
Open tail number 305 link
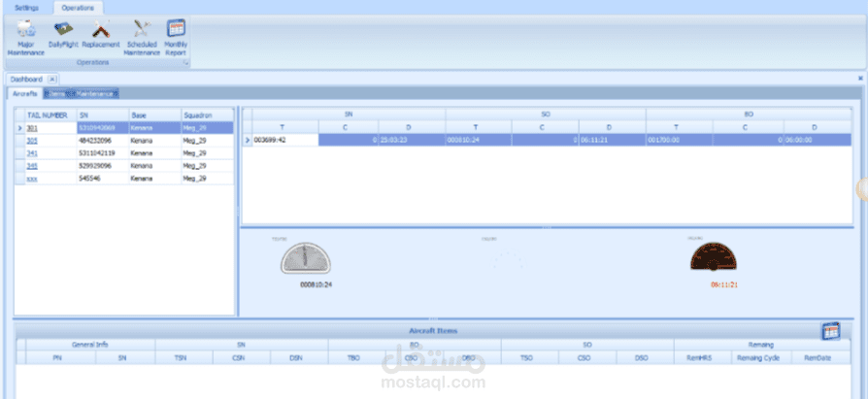pyautogui.click(x=31, y=141)
